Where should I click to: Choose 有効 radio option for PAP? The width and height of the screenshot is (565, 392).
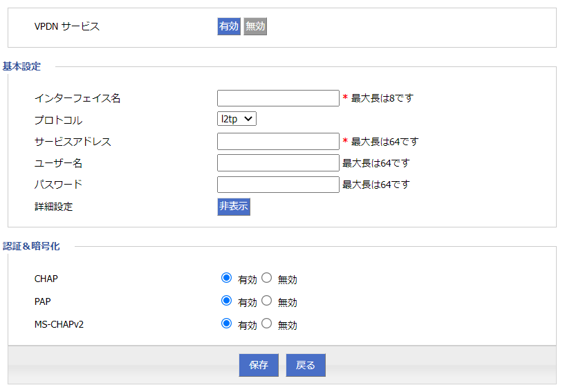[x=226, y=301]
